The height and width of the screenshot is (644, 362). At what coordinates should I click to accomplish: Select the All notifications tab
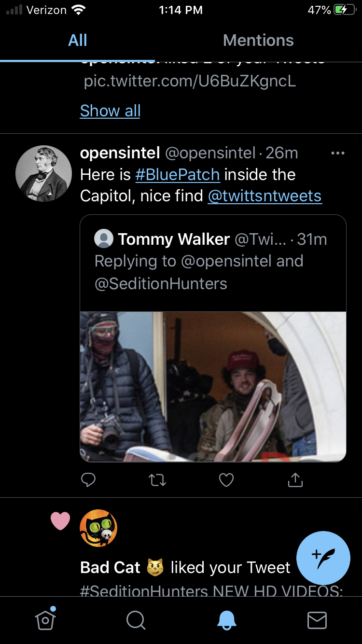tap(78, 40)
